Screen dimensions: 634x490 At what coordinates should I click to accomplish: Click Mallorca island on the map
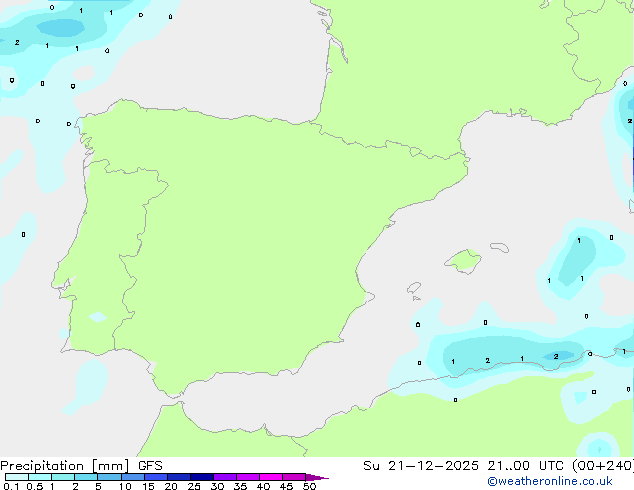463,261
